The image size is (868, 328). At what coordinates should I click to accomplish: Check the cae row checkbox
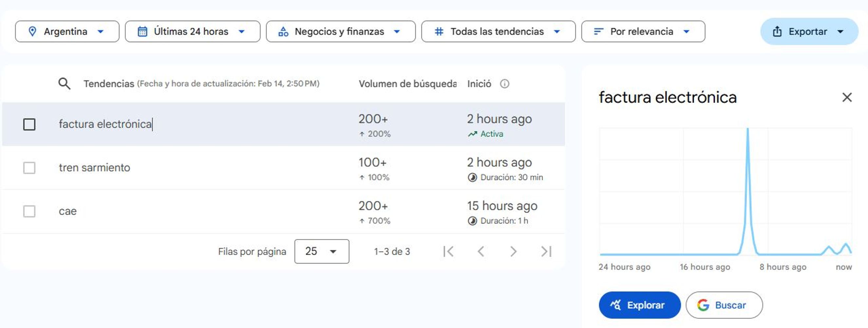tap(29, 211)
